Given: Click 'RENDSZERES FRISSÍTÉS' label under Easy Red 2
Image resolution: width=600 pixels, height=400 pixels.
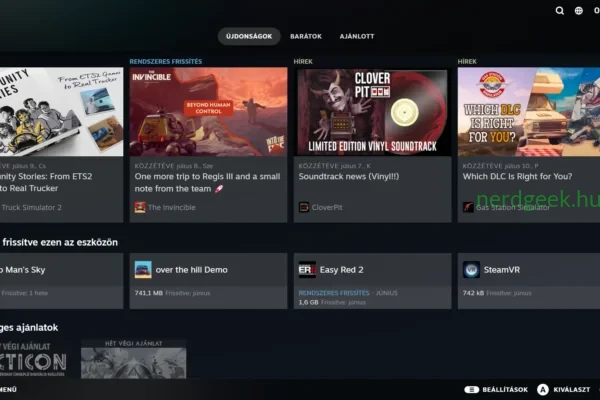Looking at the screenshot, I should click(x=334, y=293).
